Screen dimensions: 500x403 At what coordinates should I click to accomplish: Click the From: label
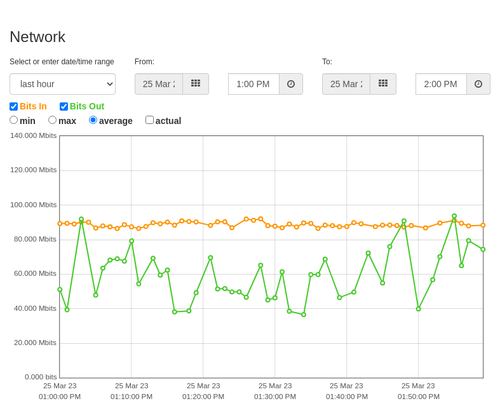144,62
